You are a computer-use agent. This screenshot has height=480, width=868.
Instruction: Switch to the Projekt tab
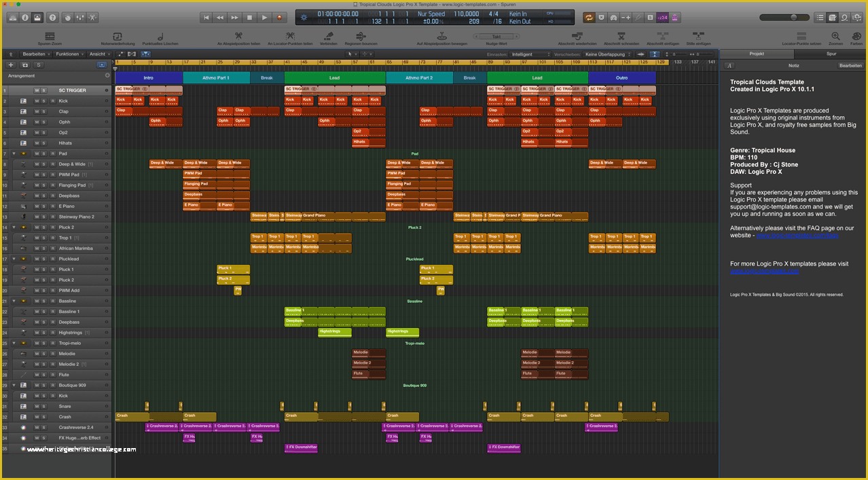point(757,53)
